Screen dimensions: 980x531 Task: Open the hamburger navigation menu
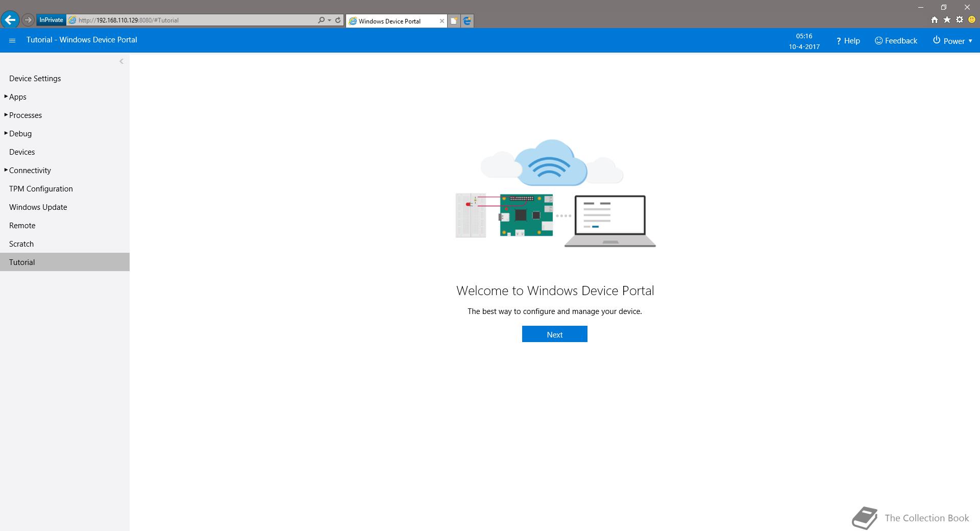click(x=12, y=40)
